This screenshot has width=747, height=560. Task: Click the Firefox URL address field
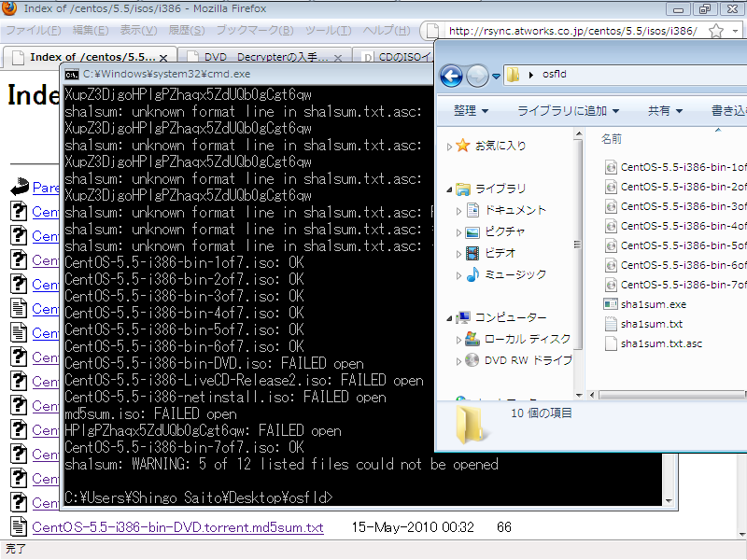click(573, 31)
